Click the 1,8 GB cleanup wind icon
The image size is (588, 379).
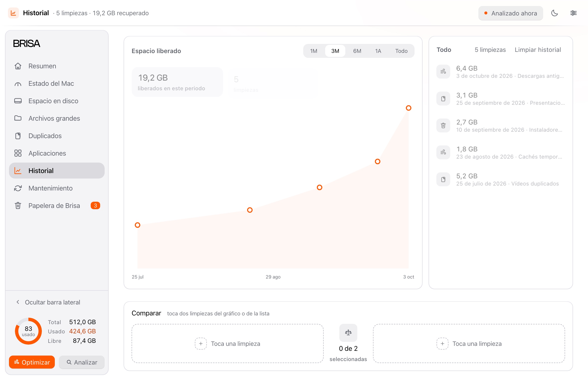443,153
